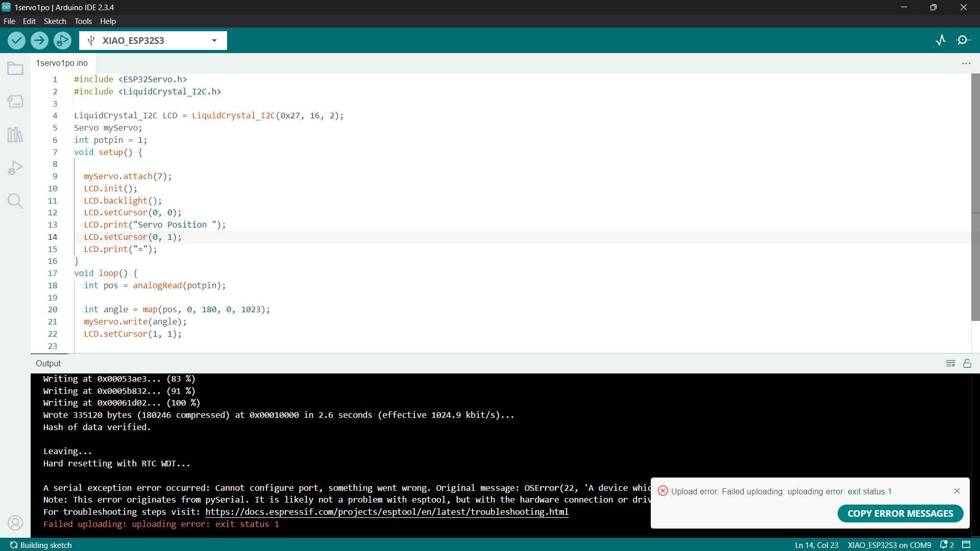Open the Debug sidebar panel
Viewport: 980px width, 551px height.
[15, 168]
